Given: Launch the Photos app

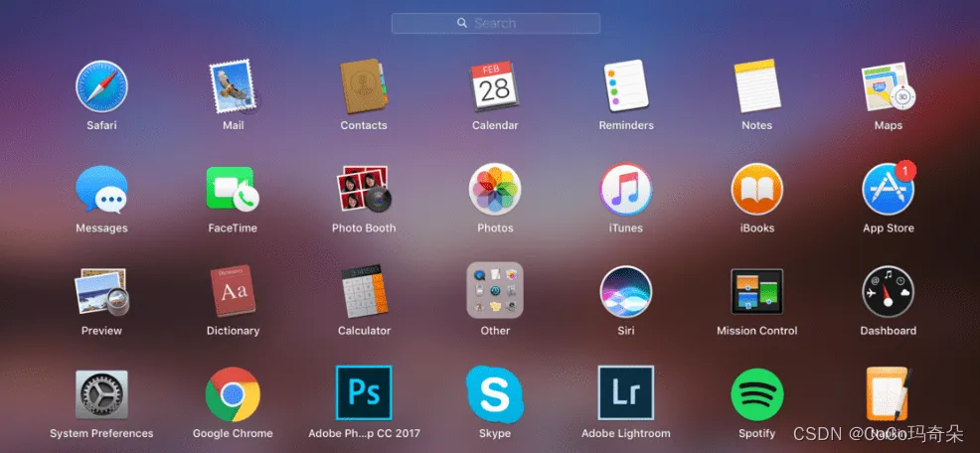Looking at the screenshot, I should (x=494, y=190).
